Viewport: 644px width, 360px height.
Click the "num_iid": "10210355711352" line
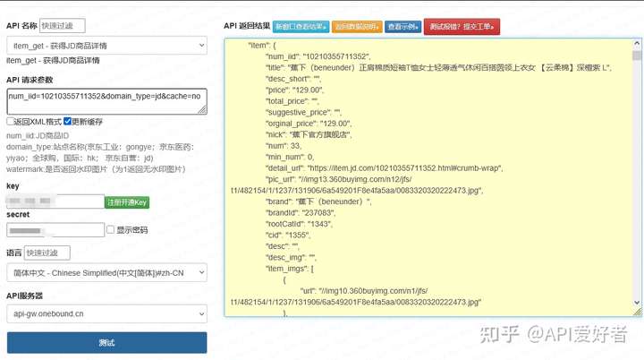(318, 56)
